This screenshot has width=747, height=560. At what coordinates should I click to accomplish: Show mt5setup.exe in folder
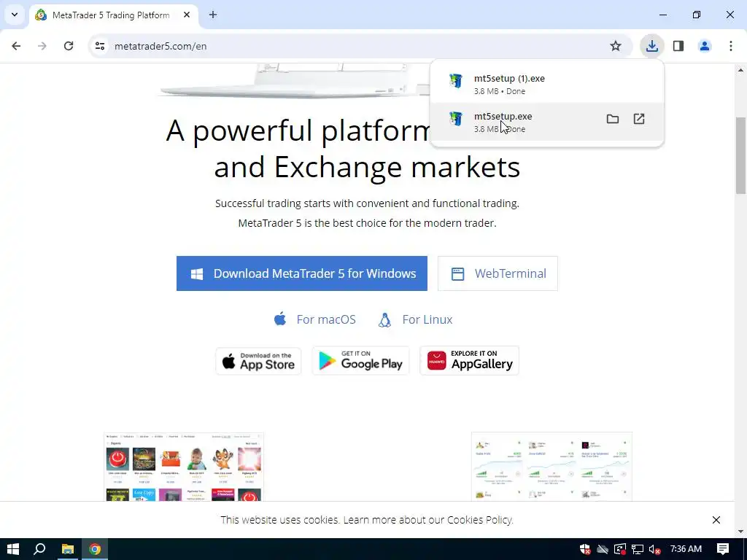(613, 119)
